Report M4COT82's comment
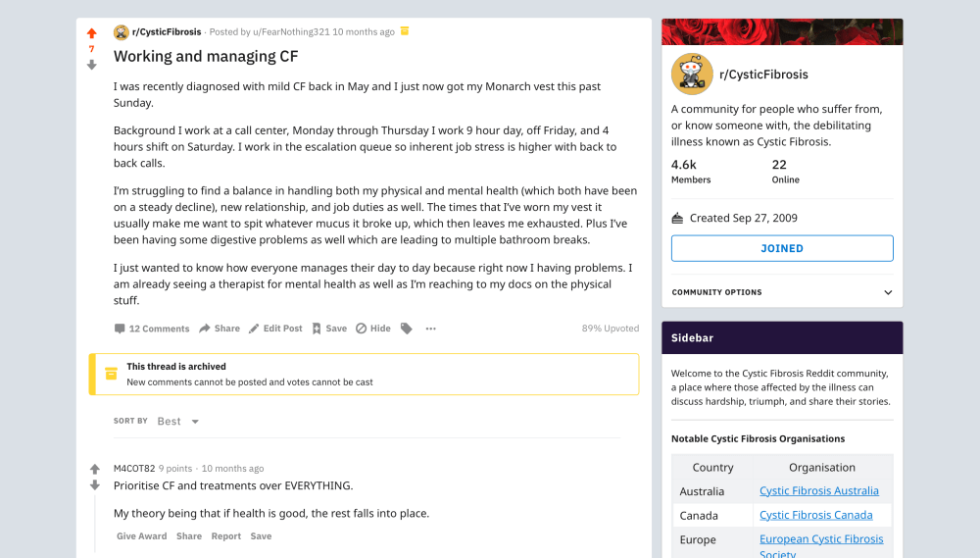Screen dimensions: 980x558 (x=225, y=536)
